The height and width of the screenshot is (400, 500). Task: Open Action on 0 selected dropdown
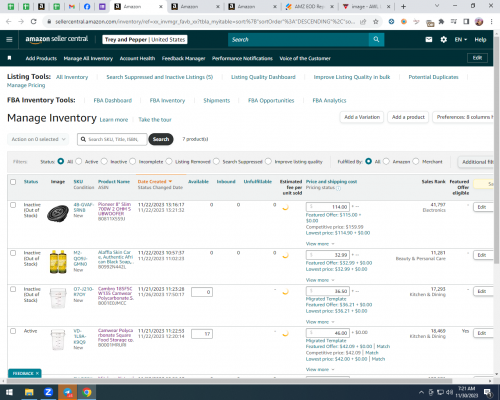[38, 139]
